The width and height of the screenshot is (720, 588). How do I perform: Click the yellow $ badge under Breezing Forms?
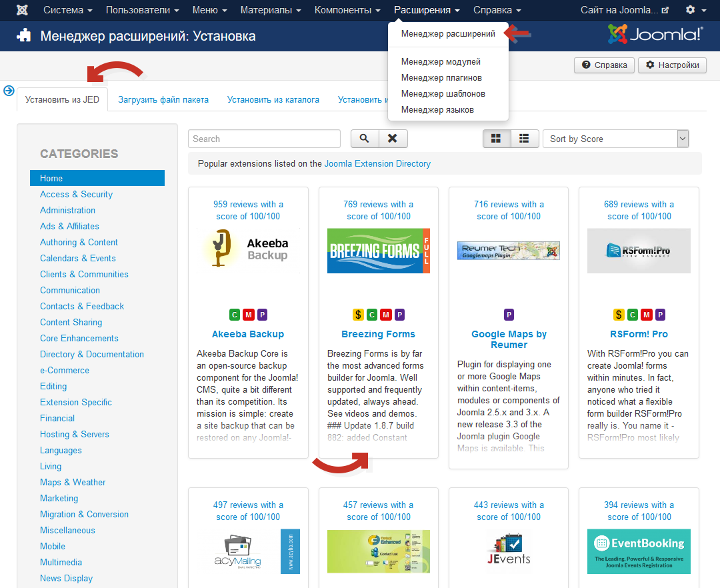[x=358, y=315]
